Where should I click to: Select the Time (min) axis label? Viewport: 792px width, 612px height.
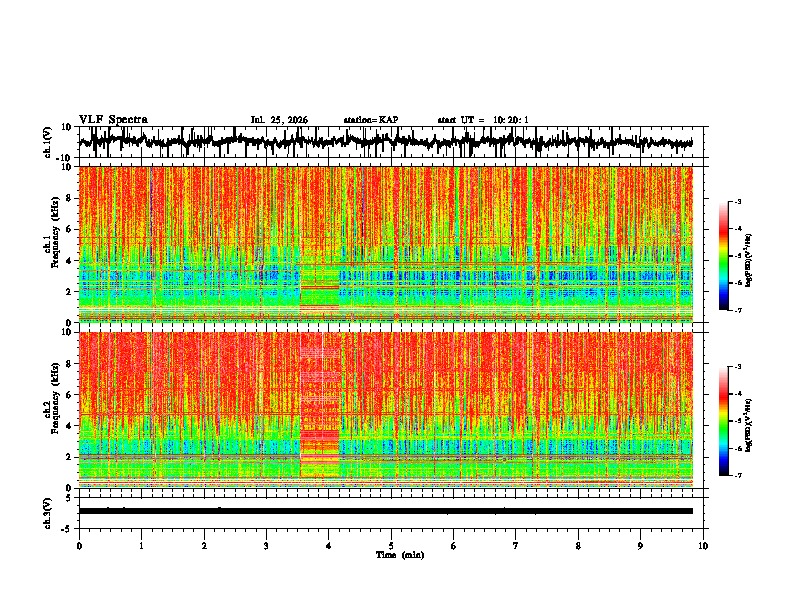pyautogui.click(x=400, y=555)
